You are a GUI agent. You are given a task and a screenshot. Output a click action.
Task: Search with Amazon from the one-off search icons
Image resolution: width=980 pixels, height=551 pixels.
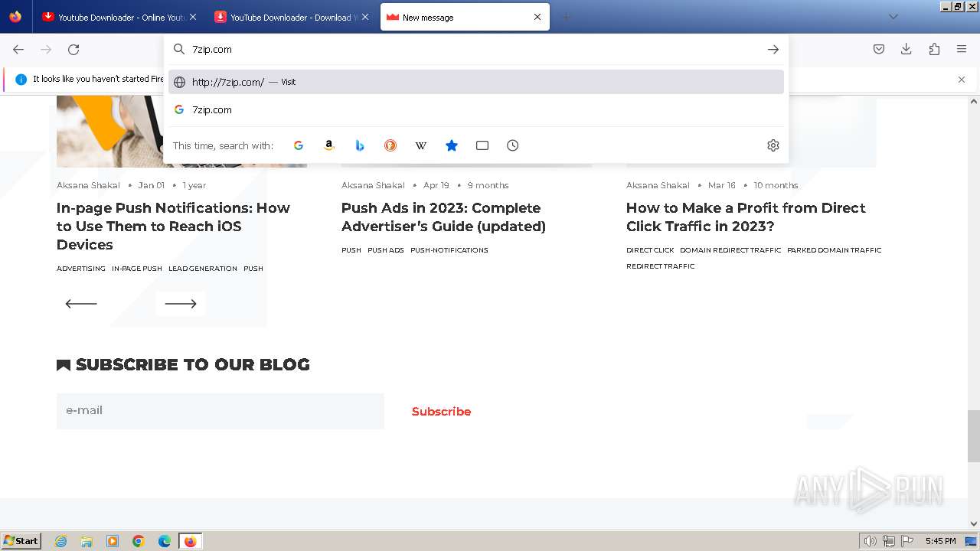pos(329,145)
